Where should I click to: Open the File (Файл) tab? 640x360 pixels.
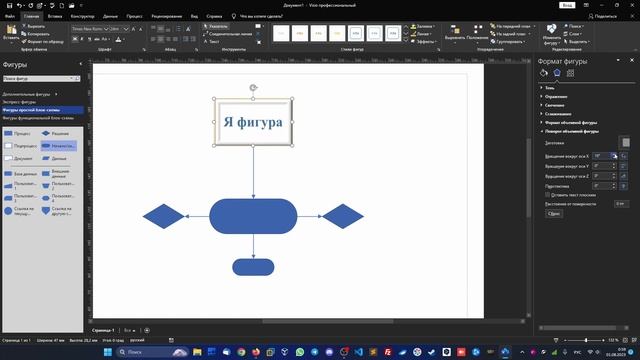coord(10,16)
